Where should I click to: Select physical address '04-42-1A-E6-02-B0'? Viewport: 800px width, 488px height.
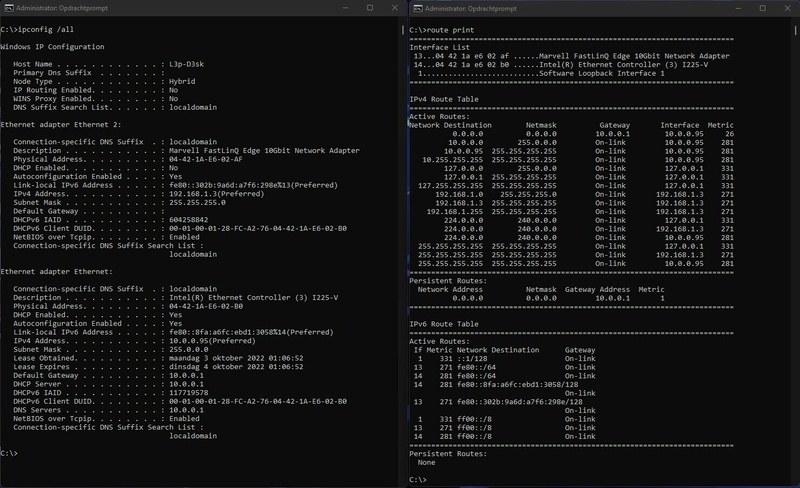tap(206, 306)
